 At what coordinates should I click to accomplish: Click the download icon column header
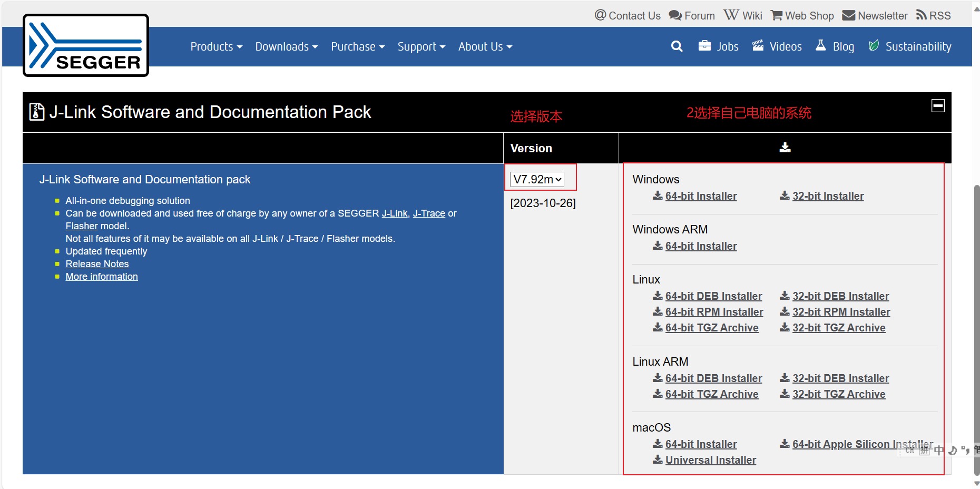(x=785, y=148)
